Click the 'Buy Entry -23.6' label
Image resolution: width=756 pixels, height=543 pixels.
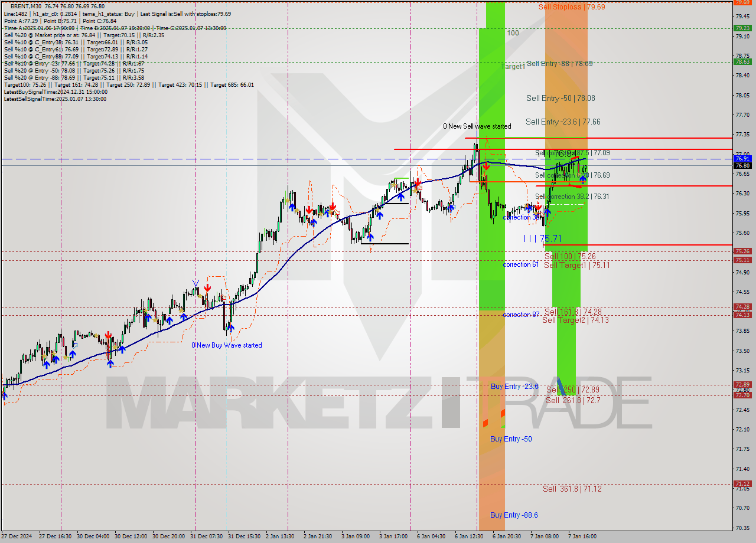click(514, 386)
